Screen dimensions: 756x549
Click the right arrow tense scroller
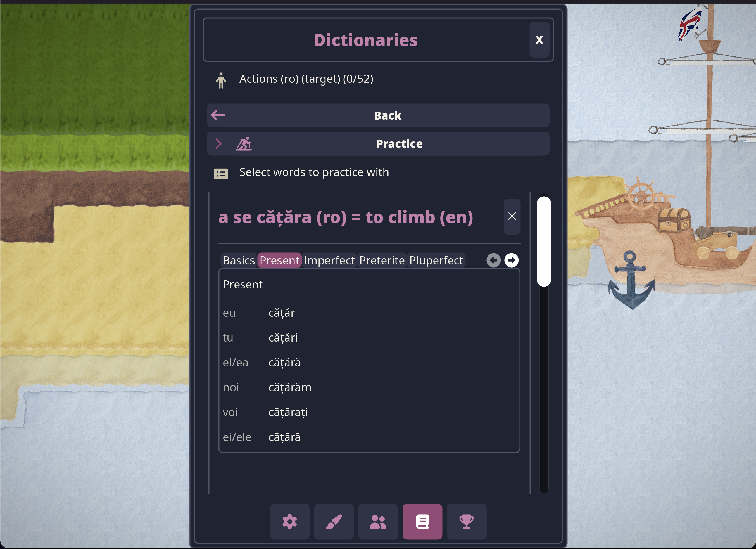pyautogui.click(x=511, y=260)
